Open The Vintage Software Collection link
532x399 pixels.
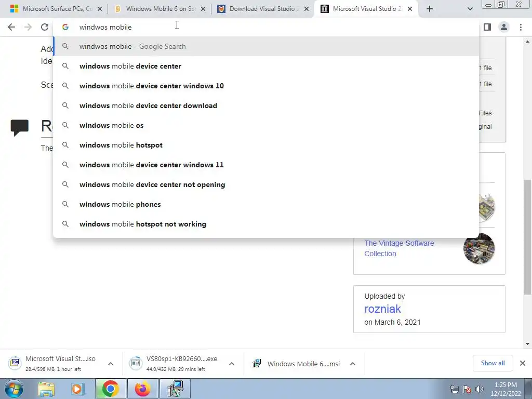coord(399,248)
